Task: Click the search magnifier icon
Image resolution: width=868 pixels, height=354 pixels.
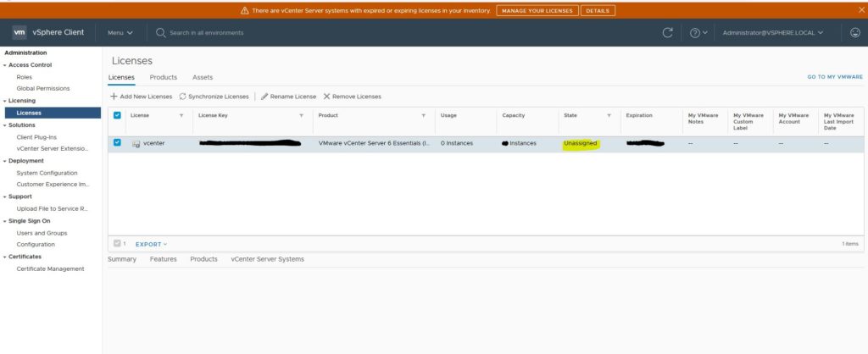Action: click(161, 33)
